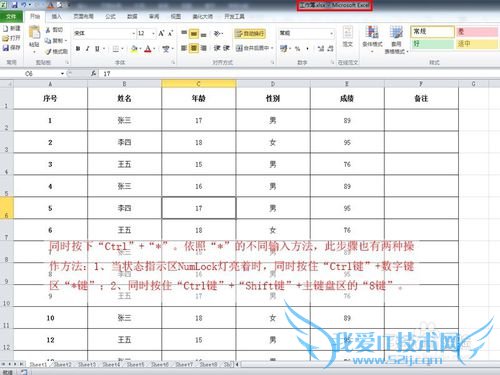Open the Font dialog launcher
Viewport: 500px width, 375px height.
173,62
